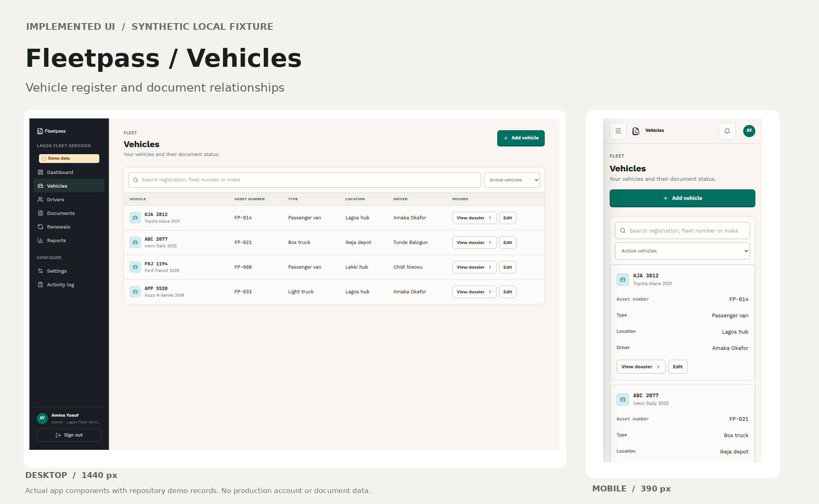The image size is (819, 504).
Task: Click the vehicle icon for APP 5520 row
Action: pos(135,291)
